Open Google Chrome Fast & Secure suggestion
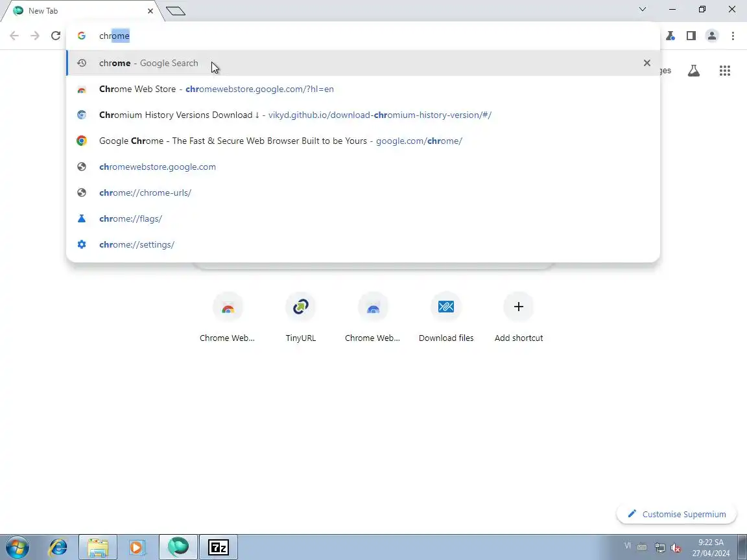The height and width of the screenshot is (560, 747). click(363, 141)
